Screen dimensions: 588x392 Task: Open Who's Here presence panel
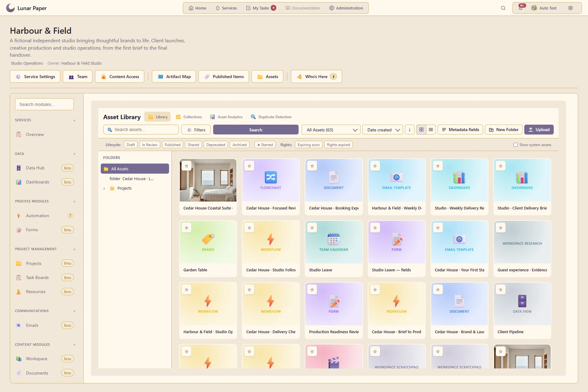click(316, 77)
